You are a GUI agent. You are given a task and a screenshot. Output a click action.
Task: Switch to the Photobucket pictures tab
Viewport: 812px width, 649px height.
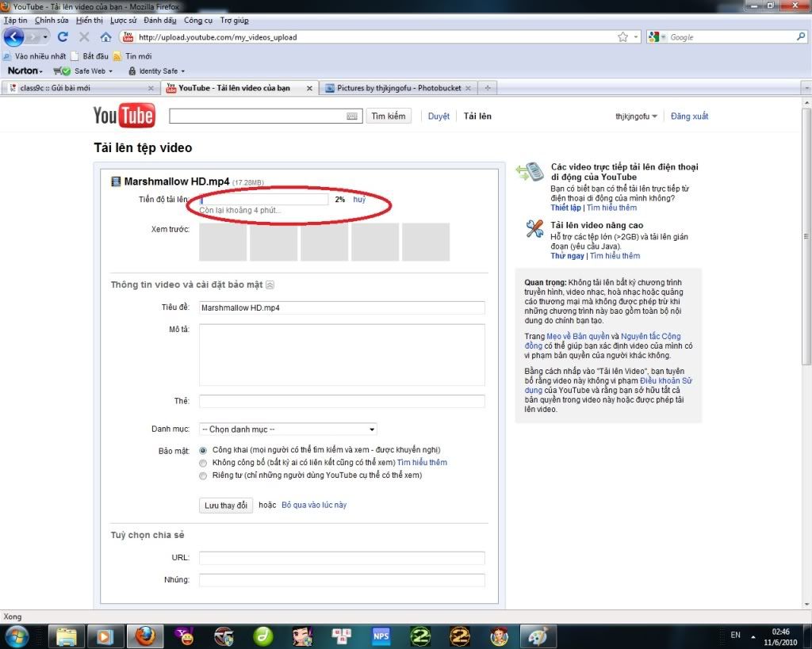point(398,88)
